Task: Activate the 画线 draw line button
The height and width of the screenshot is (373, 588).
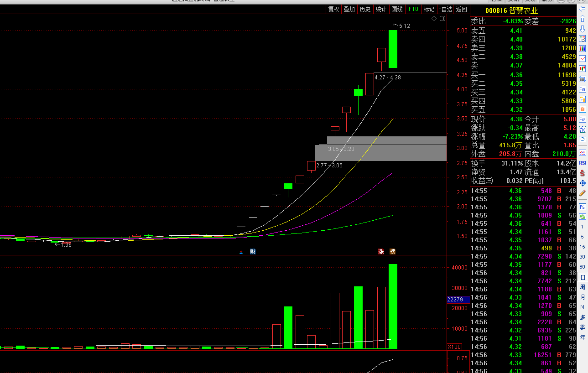Action: [397, 9]
